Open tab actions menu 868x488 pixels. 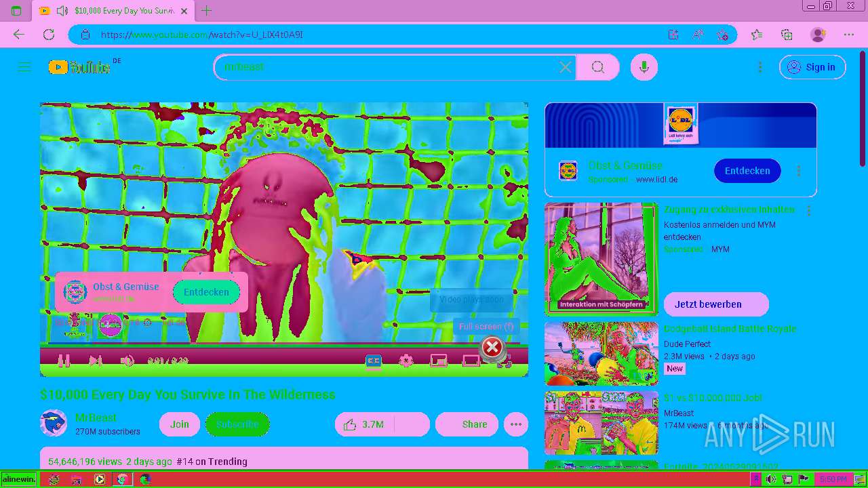16,11
